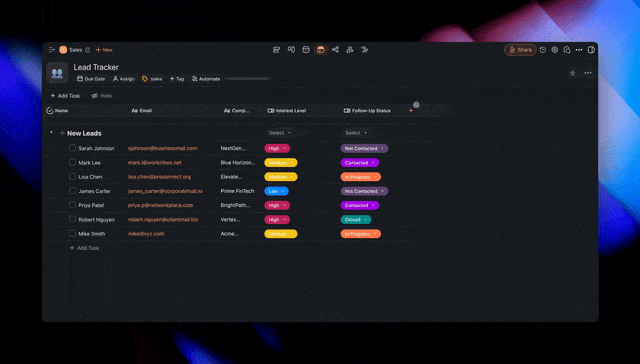Click the Lead Tracker people avatar icon

(x=57, y=73)
